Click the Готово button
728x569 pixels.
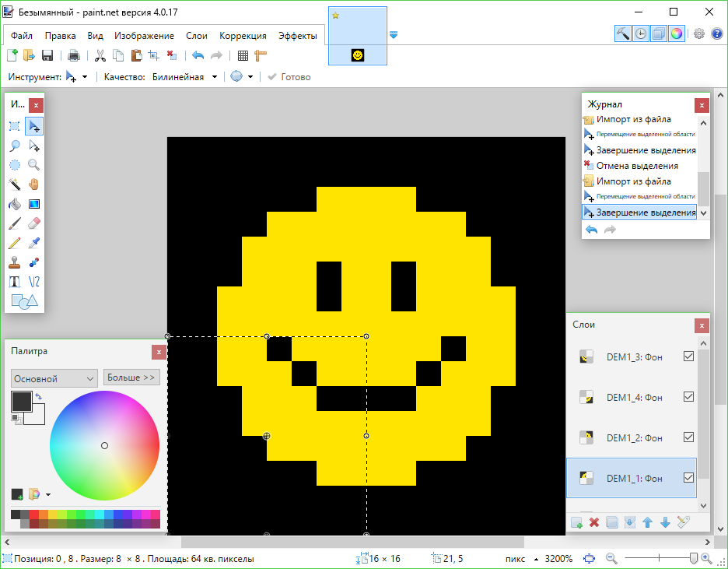point(289,77)
